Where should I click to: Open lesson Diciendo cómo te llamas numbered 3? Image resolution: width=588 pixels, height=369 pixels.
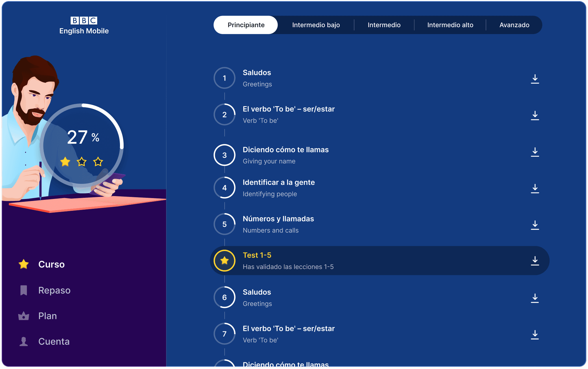pos(286,150)
